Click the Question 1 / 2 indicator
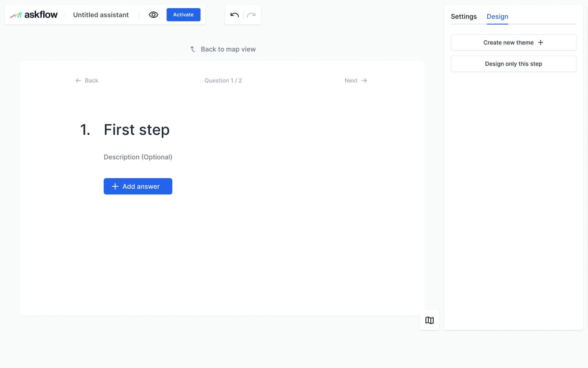This screenshot has height=368, width=588. point(223,80)
